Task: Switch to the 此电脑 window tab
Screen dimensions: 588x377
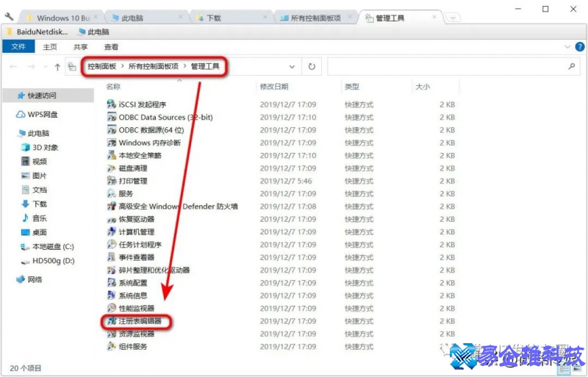Action: [146, 18]
